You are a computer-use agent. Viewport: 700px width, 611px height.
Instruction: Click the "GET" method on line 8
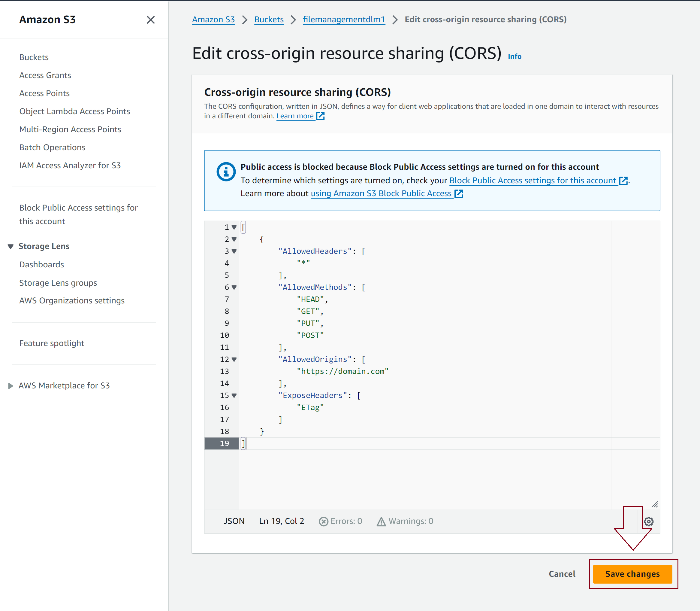308,311
